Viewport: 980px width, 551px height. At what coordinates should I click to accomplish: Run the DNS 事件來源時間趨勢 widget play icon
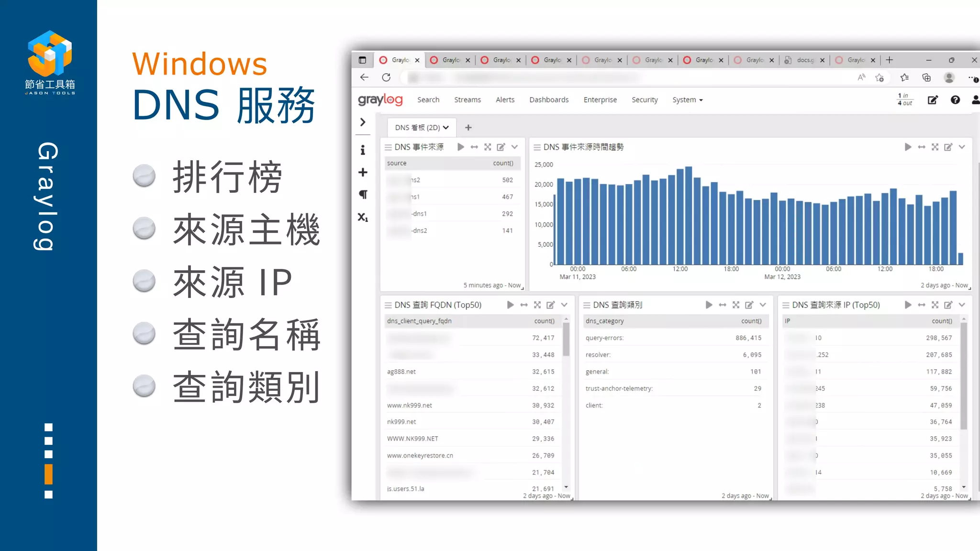(908, 147)
